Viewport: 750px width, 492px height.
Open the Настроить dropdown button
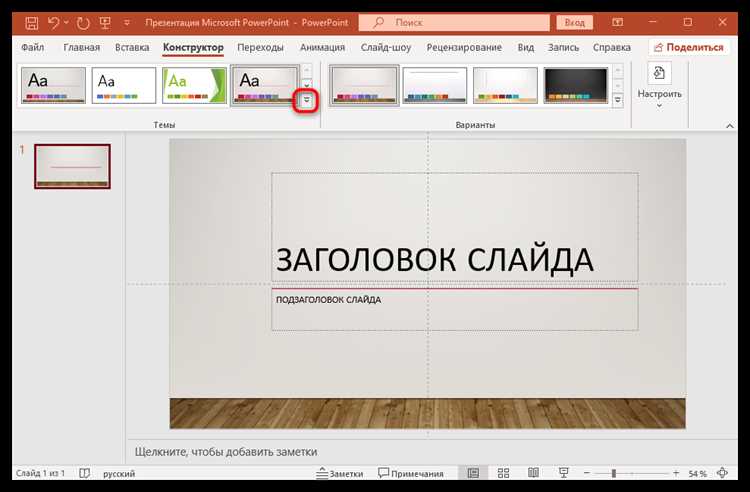click(x=659, y=86)
